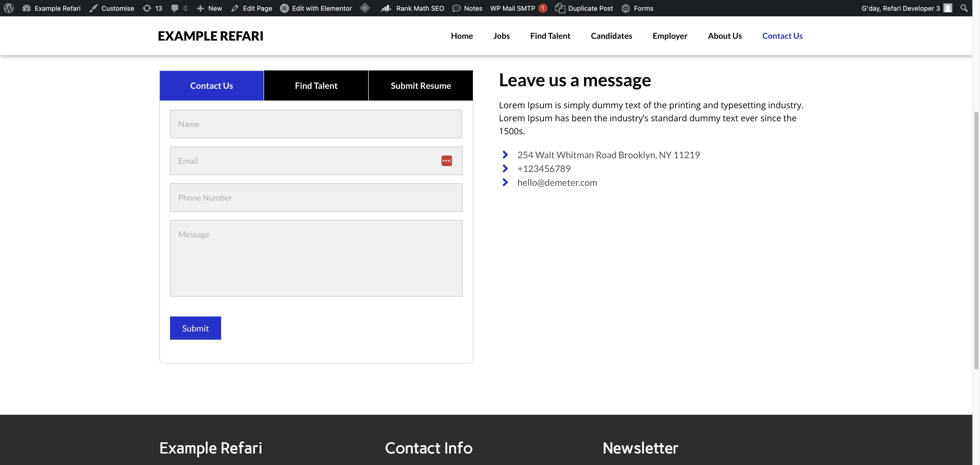Viewport: 980px width, 465px height.
Task: Click the Newsletter footer heading
Action: point(640,448)
